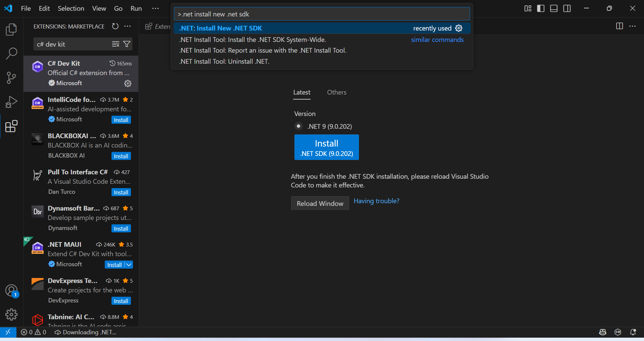The width and height of the screenshot is (644, 341).
Task: Click the C# status icon in status bar
Action: [618, 332]
